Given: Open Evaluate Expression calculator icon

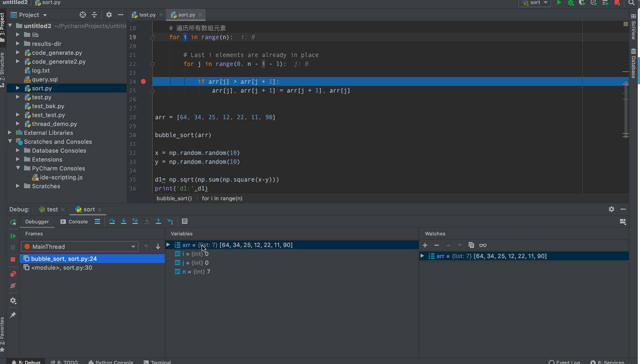Looking at the screenshot, I should tap(185, 221).
